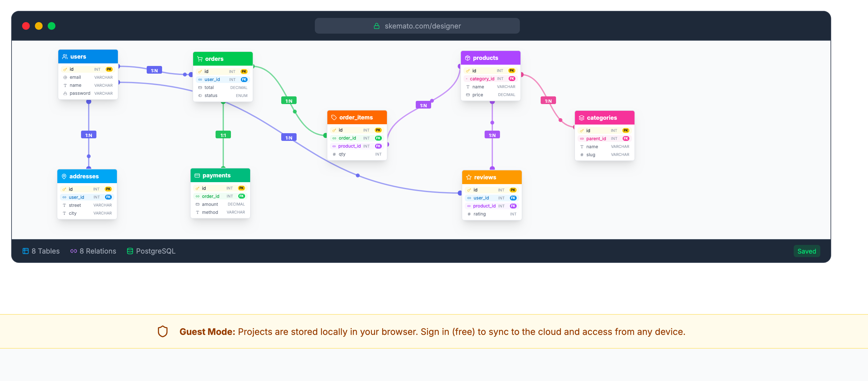Click the categories layers icon
This screenshot has width=868, height=381.
click(581, 118)
